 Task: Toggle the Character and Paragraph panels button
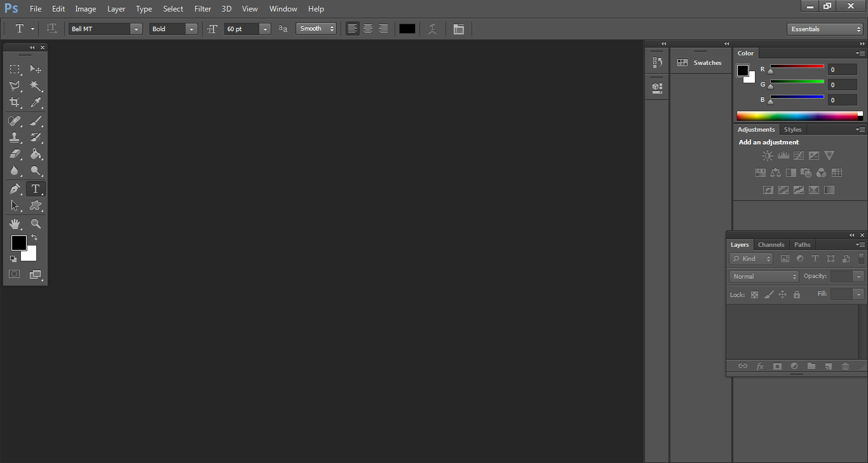(459, 29)
